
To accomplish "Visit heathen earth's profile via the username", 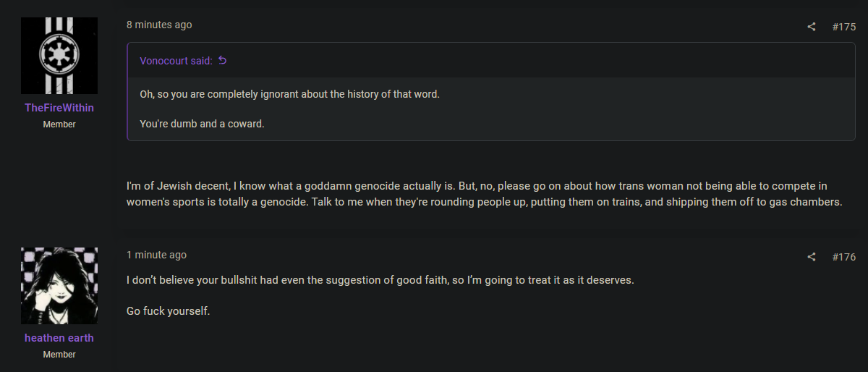I will coord(59,338).
